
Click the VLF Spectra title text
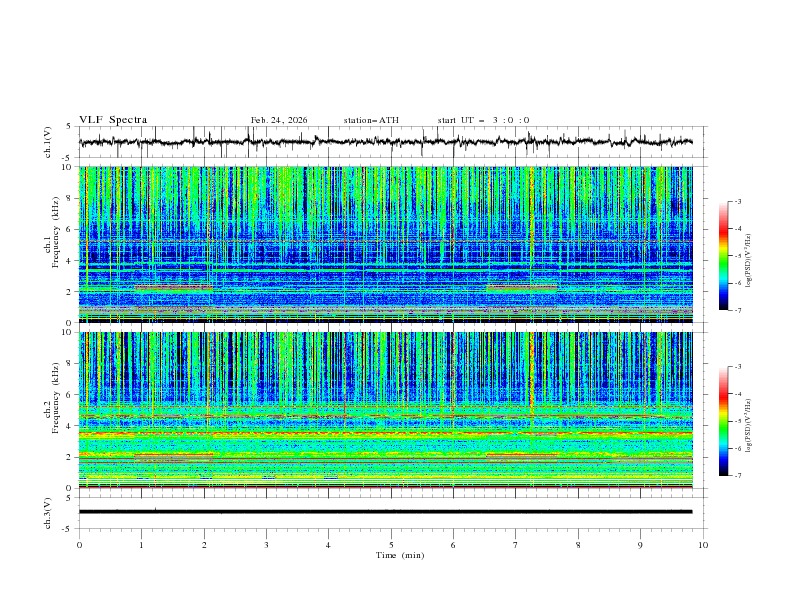(x=113, y=120)
